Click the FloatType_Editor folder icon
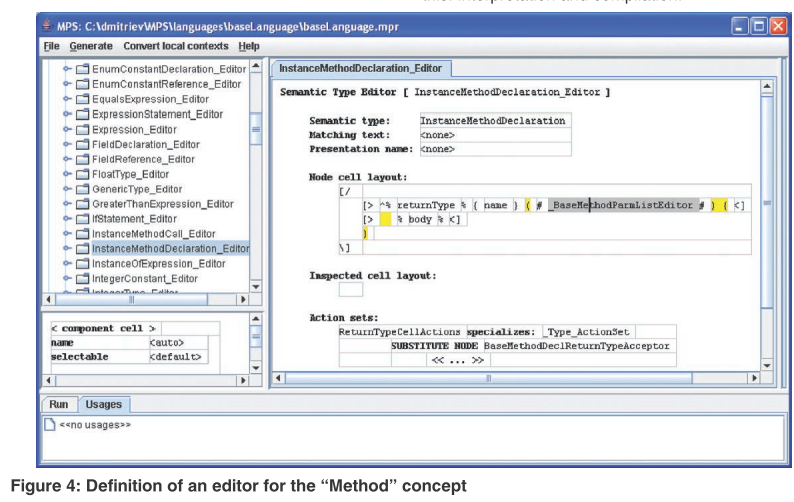 click(x=83, y=174)
